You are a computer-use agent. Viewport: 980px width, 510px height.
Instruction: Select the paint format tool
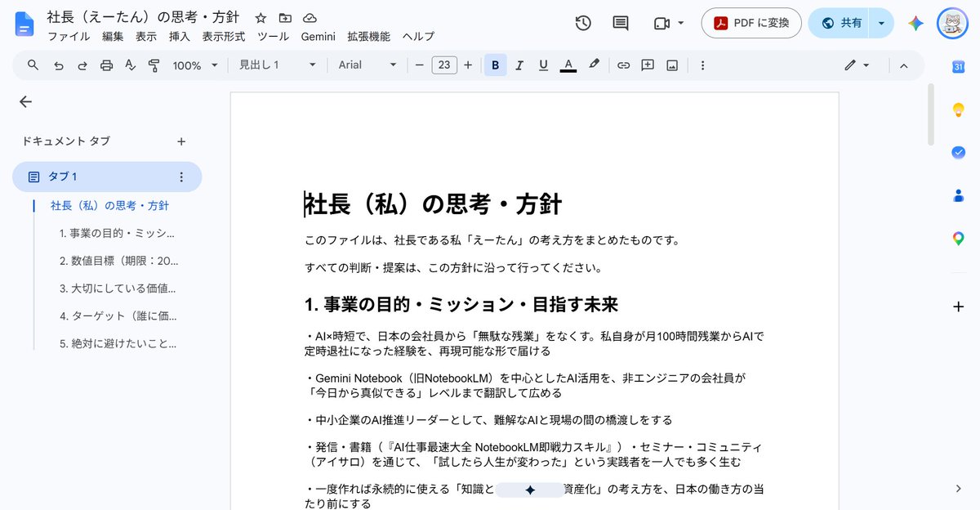click(154, 65)
